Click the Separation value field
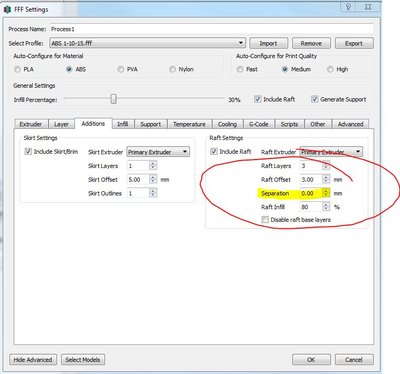 311,193
